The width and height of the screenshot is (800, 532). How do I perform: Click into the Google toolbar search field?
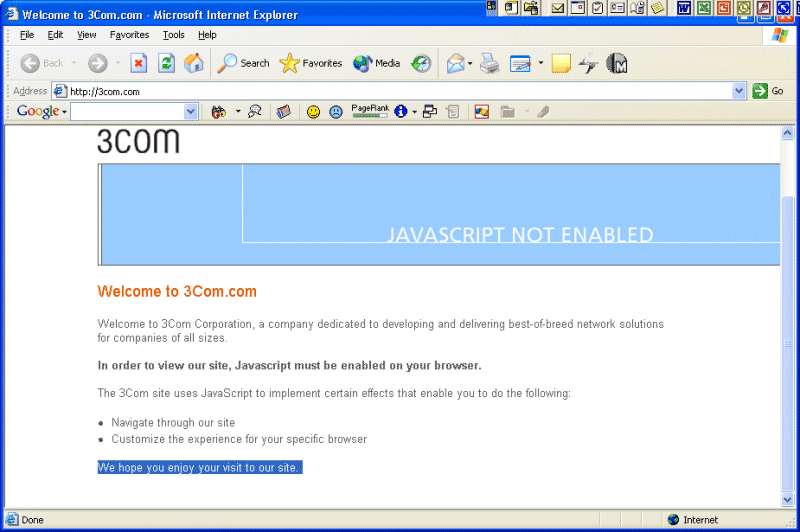click(128, 111)
